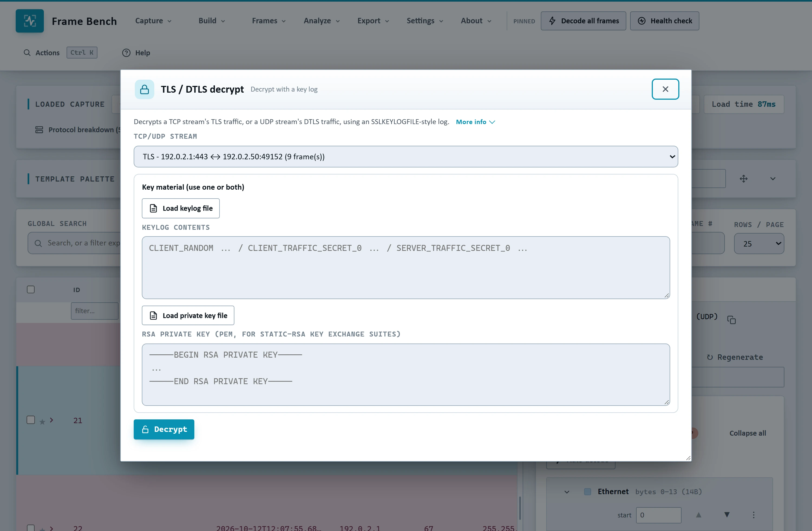812x531 pixels.
Task: Click the pinned Decode all frames button
Action: click(583, 21)
